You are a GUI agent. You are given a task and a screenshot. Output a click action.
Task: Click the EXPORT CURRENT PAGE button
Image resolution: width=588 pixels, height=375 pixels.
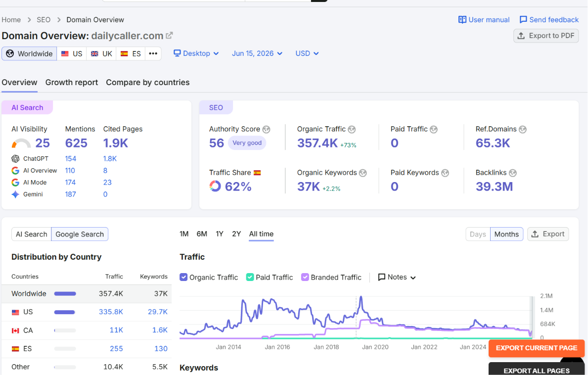point(536,348)
